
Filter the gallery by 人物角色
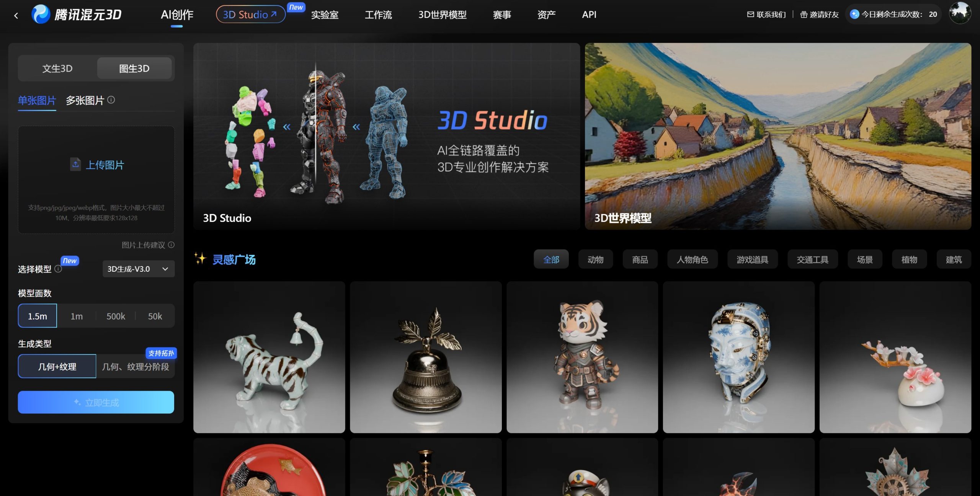pyautogui.click(x=692, y=259)
